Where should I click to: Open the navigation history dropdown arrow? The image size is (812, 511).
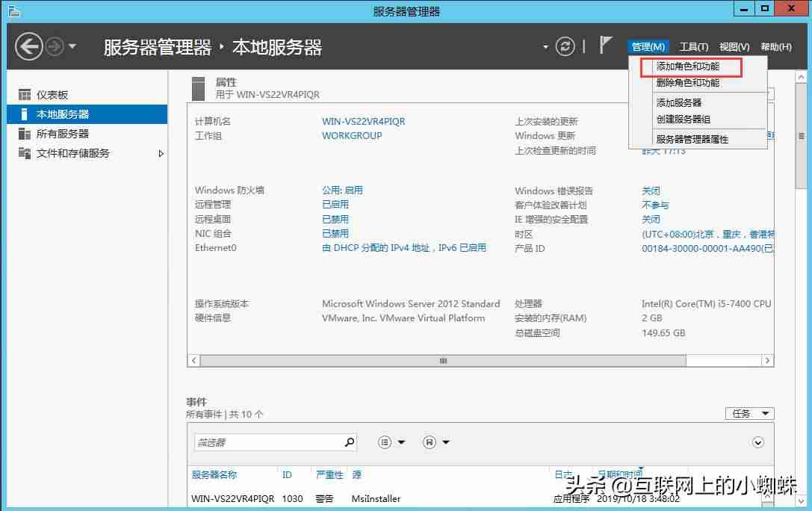point(72,46)
